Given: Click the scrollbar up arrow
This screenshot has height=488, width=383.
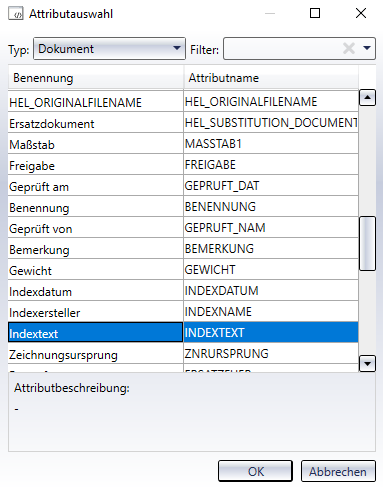Looking at the screenshot, I should (367, 97).
